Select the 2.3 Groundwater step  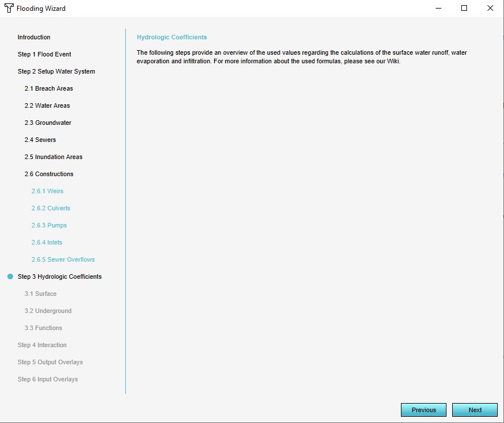48,123
